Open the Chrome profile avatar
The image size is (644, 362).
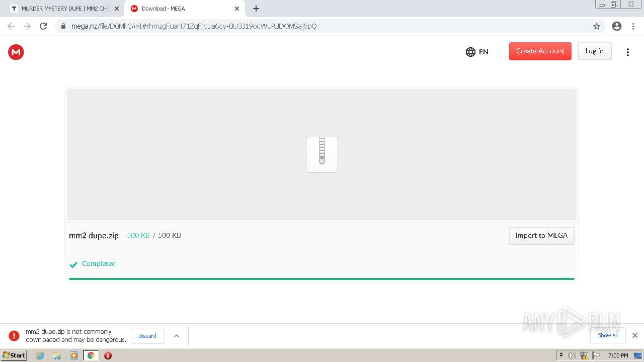pos(617,26)
